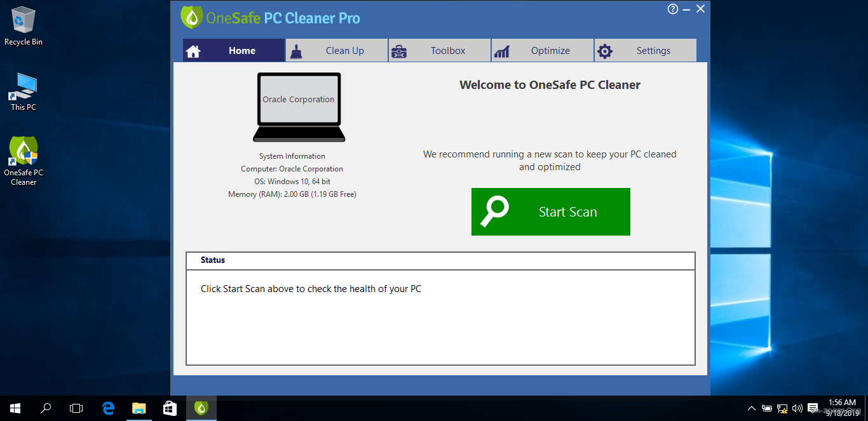Open Task View on the taskbar

tap(76, 408)
